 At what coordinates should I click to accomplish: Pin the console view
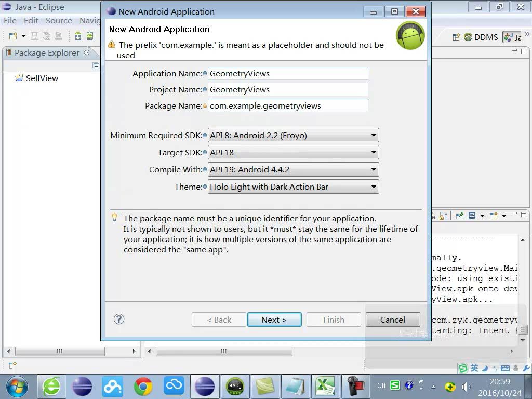pyautogui.click(x=460, y=216)
